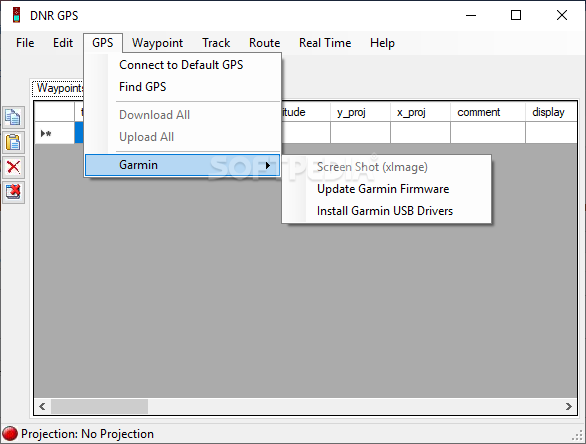
Task: Click the paste clipboard icon
Action: (x=13, y=142)
